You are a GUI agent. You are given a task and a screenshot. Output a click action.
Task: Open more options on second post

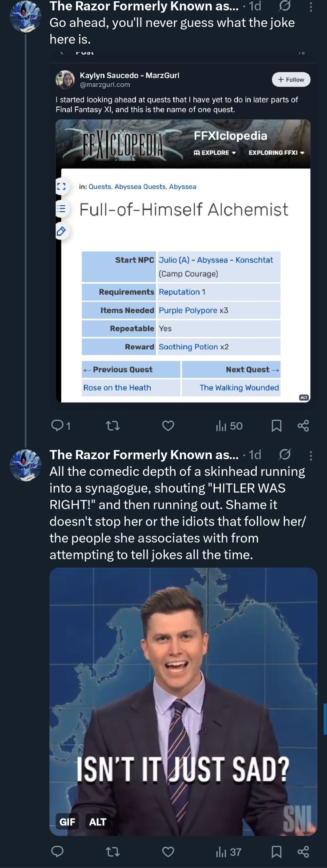tap(311, 455)
